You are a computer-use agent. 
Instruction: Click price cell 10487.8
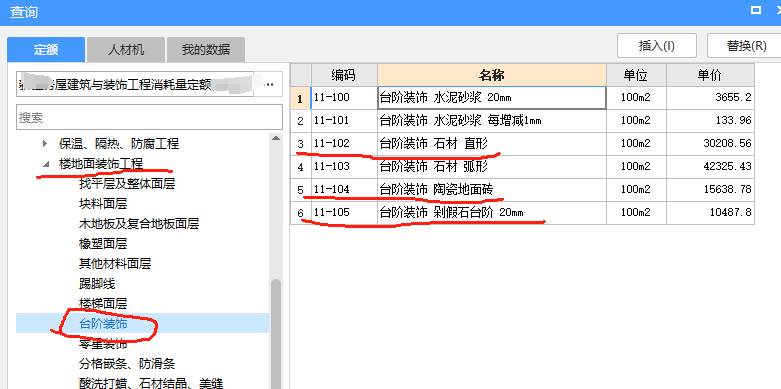[710, 213]
